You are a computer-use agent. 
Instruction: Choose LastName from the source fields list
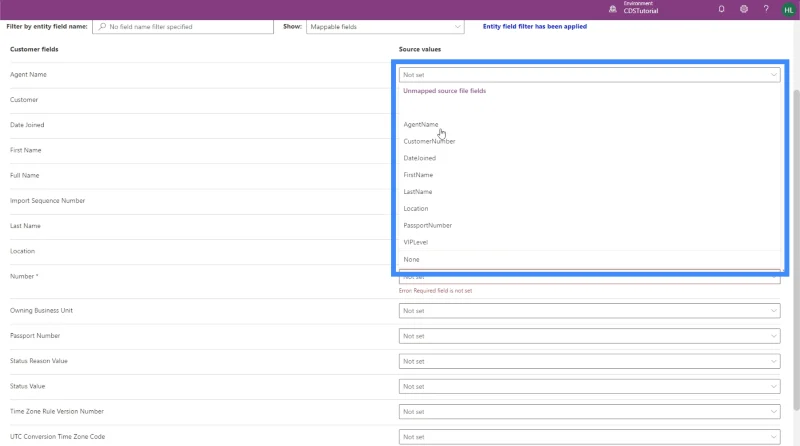point(417,192)
